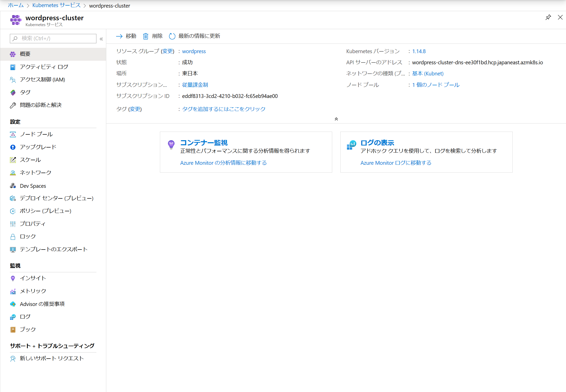Viewport: 566px width, 392px height.
Task: Click 変更 next to タグ
Action: pyautogui.click(x=135, y=109)
